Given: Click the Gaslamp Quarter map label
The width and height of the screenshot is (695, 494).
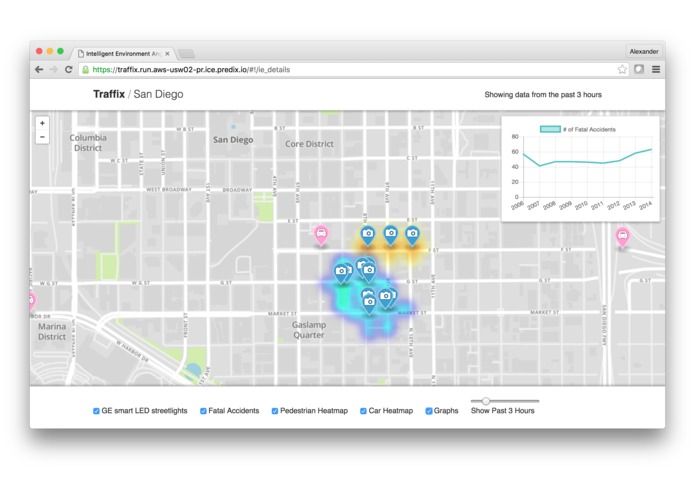Looking at the screenshot, I should (309, 330).
